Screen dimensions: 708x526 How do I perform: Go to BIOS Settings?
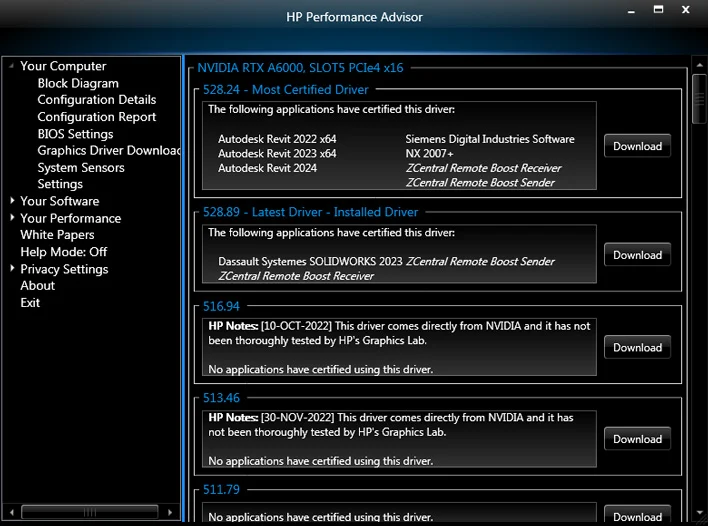[75, 134]
